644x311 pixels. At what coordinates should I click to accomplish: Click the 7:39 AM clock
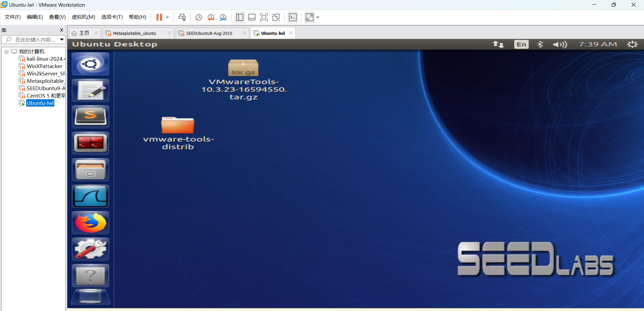tap(598, 44)
